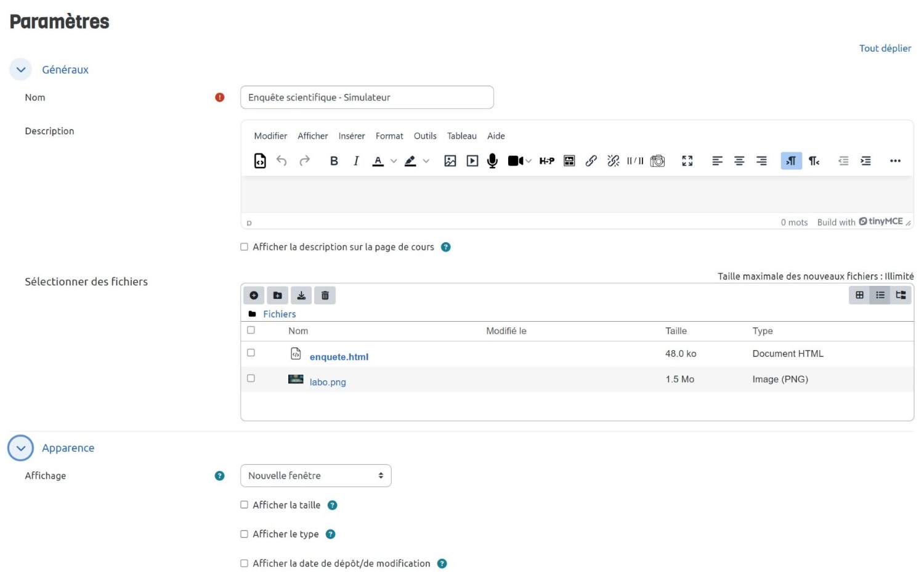Collapse the Apparence section chevron
924x583 pixels.
[x=21, y=448]
